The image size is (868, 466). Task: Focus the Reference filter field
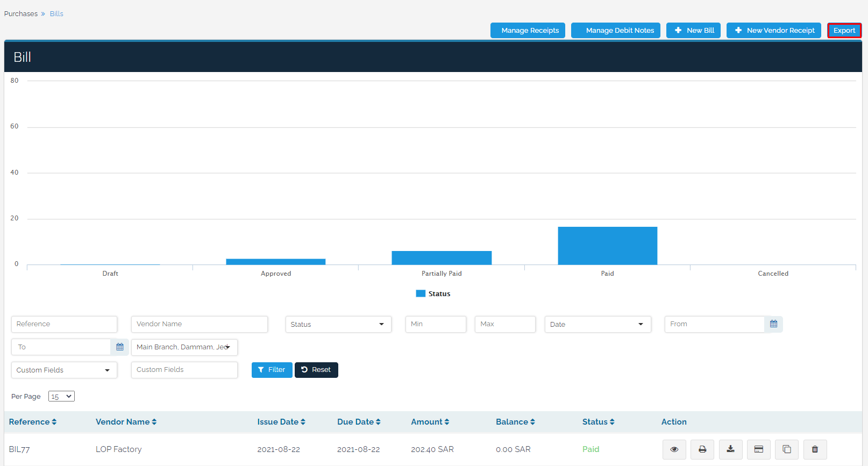tap(64, 324)
